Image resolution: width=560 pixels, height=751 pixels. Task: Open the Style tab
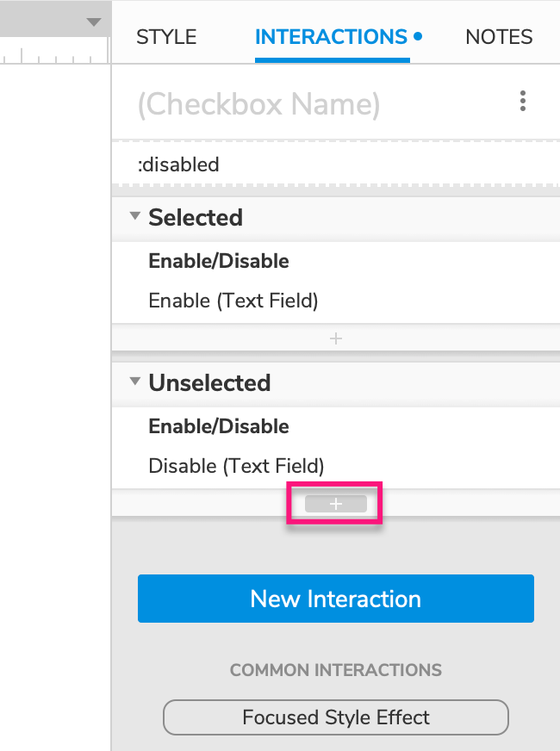pos(166,37)
